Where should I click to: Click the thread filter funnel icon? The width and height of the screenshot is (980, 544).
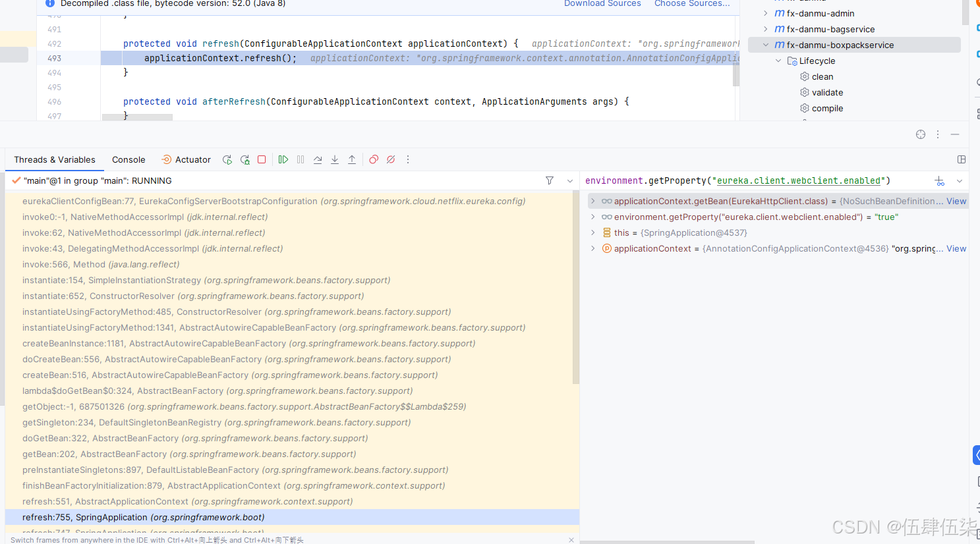tap(550, 180)
